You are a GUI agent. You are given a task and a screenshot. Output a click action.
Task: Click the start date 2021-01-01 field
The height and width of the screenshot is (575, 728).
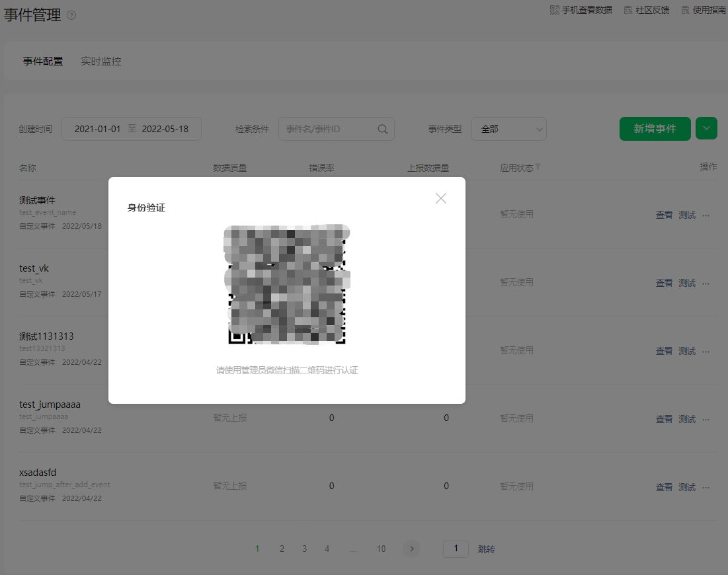pyautogui.click(x=97, y=129)
